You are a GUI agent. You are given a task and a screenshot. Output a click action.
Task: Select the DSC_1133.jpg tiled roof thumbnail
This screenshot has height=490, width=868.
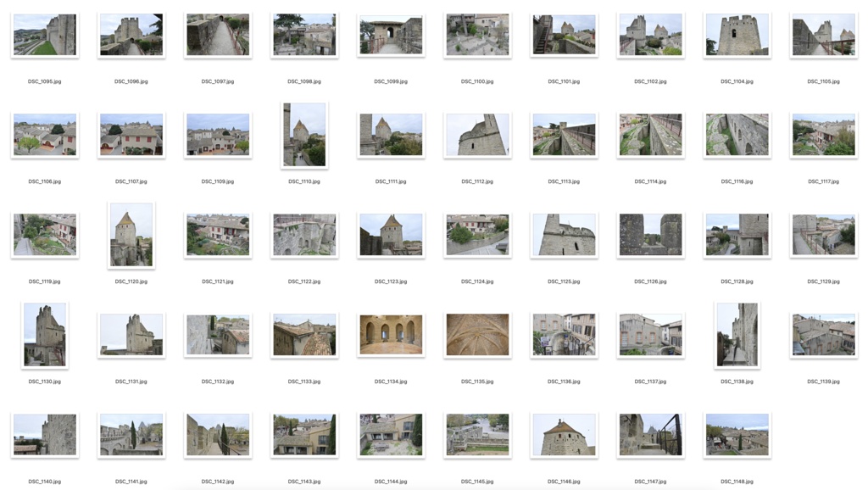(304, 335)
